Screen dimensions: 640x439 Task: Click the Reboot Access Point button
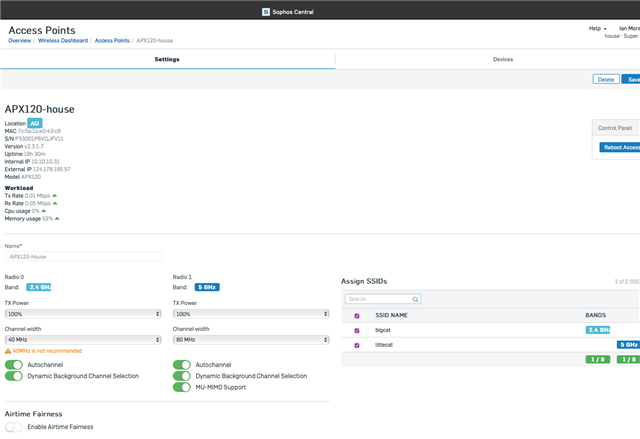click(620, 147)
